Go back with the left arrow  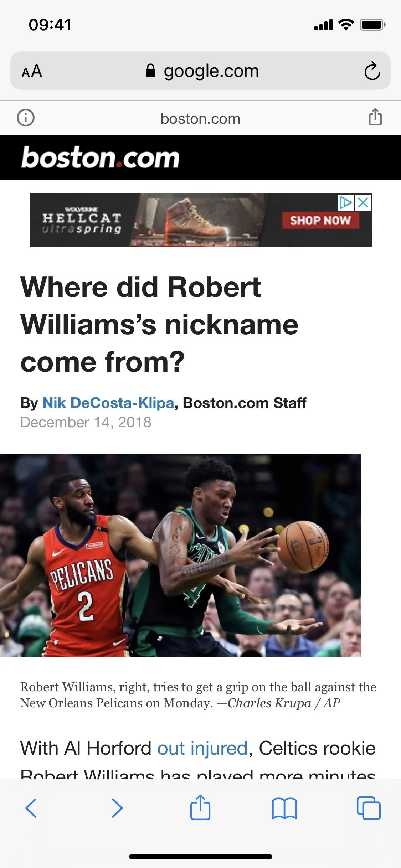click(31, 808)
